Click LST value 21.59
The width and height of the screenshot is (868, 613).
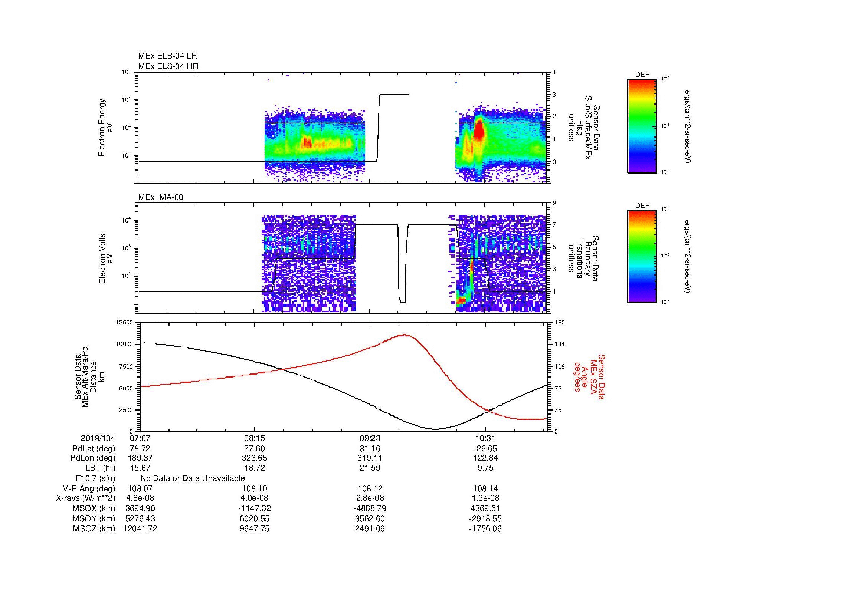coord(370,468)
